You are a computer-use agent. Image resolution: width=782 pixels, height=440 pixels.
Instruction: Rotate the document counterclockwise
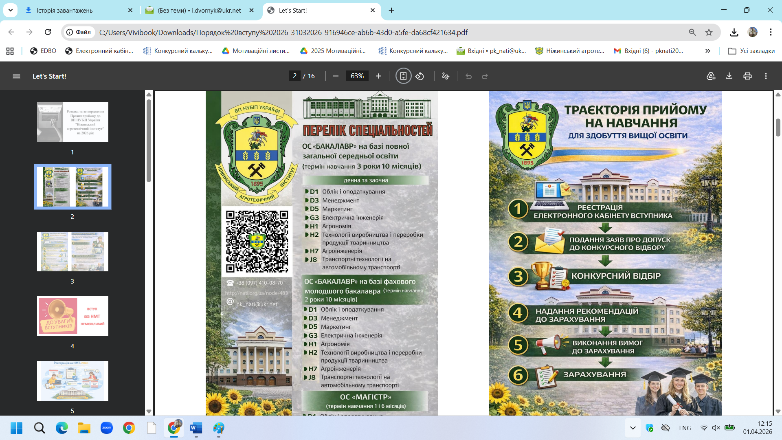(x=420, y=76)
